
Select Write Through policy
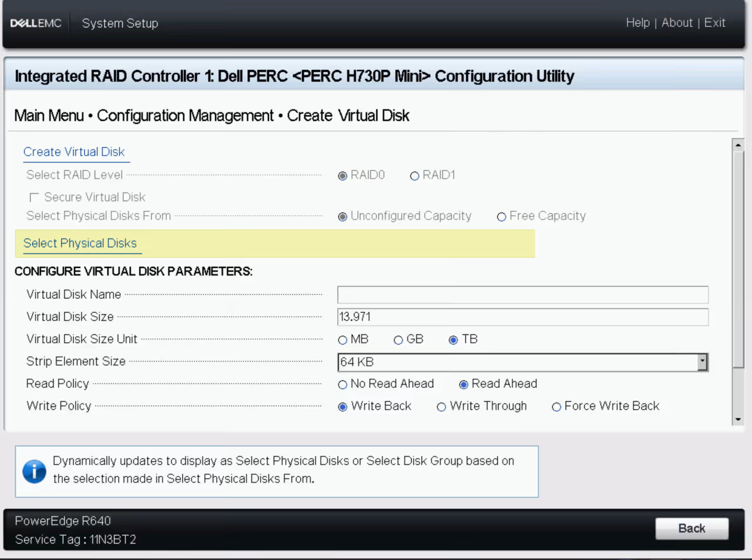pos(441,407)
